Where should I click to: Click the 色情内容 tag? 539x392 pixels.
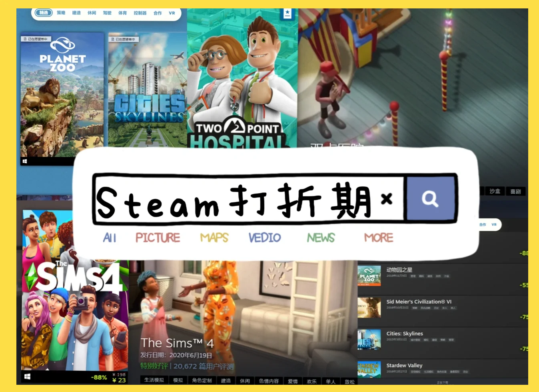coord(269,381)
